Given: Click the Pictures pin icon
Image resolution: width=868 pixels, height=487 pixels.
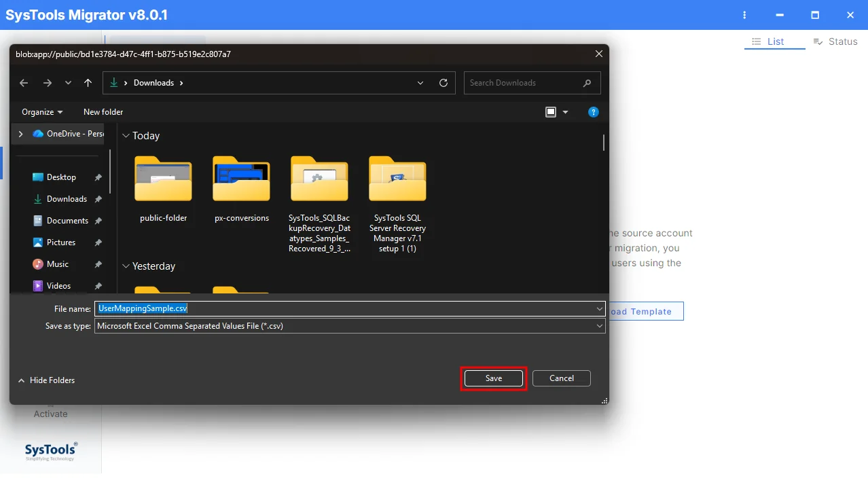Looking at the screenshot, I should pos(98,242).
